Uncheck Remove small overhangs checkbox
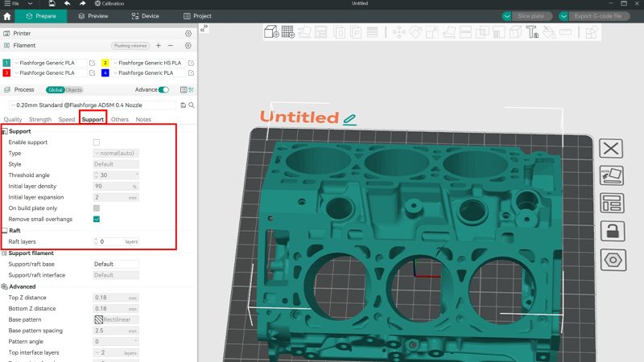Image resolution: width=644 pixels, height=362 pixels. [97, 219]
